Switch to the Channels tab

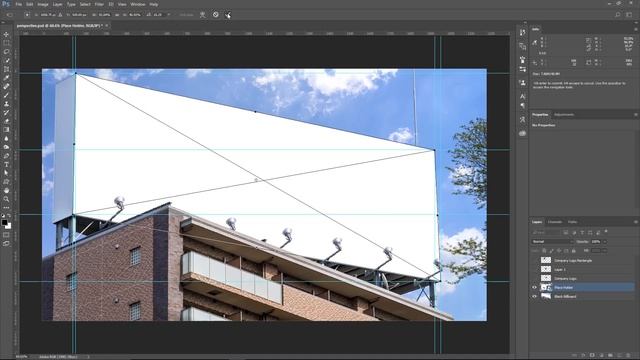pyautogui.click(x=555, y=222)
